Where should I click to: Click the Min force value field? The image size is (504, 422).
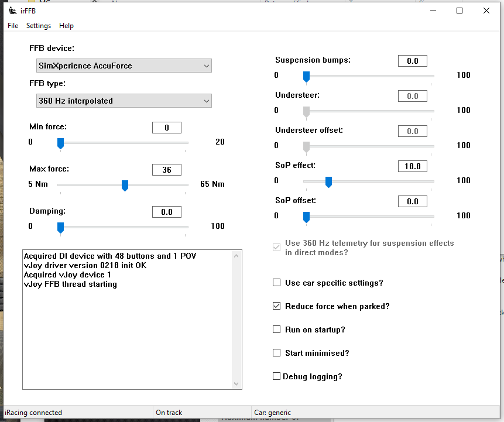167,128
